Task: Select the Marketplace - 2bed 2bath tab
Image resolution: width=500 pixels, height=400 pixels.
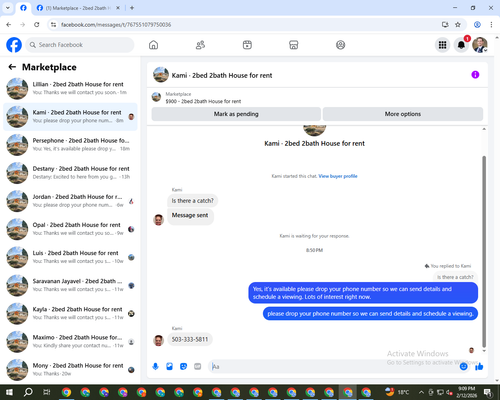Action: tap(78, 8)
